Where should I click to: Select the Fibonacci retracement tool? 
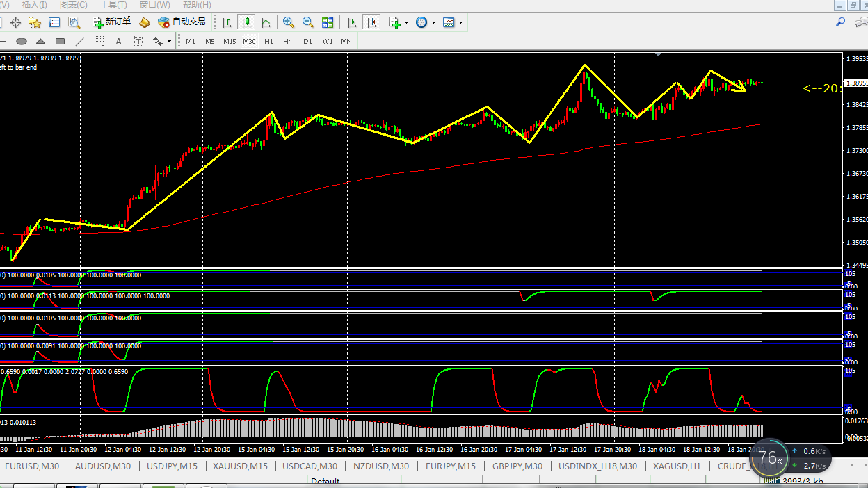[99, 41]
